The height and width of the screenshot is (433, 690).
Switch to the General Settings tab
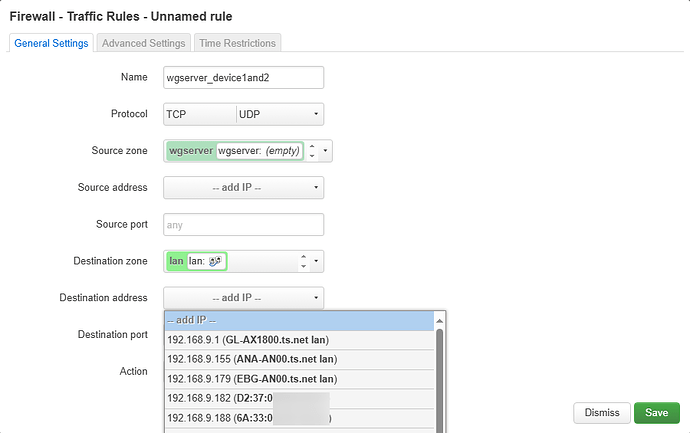click(51, 43)
